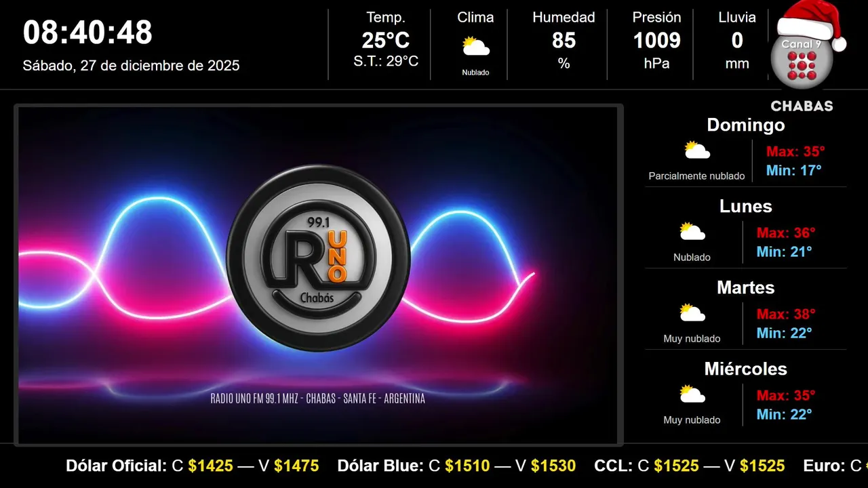Click the clock showing 08:40:48

87,33
